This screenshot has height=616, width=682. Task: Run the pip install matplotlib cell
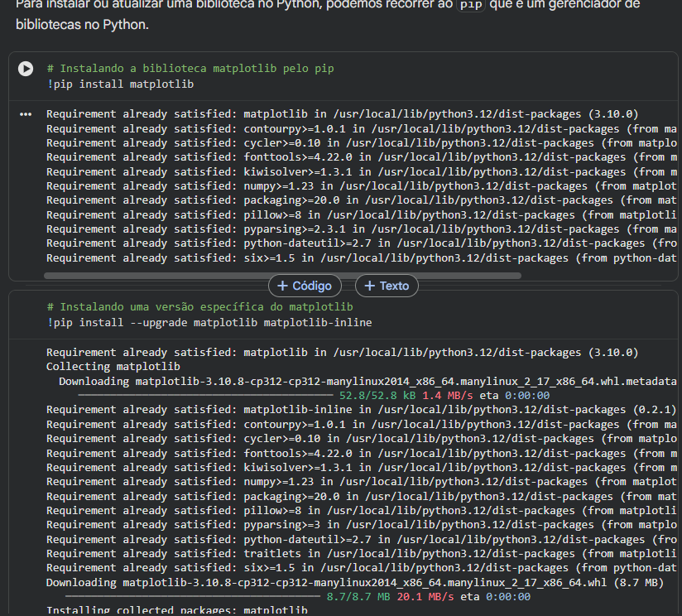(26, 69)
